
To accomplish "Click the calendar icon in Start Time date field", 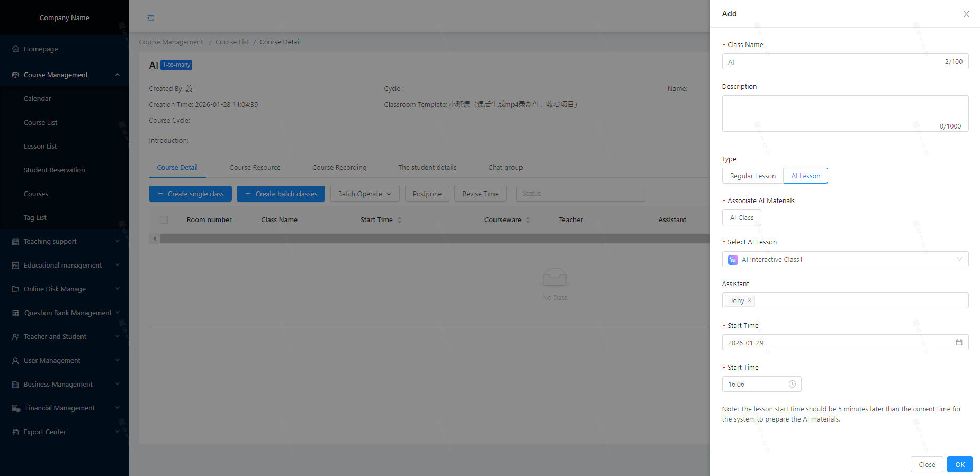I will click(x=959, y=342).
